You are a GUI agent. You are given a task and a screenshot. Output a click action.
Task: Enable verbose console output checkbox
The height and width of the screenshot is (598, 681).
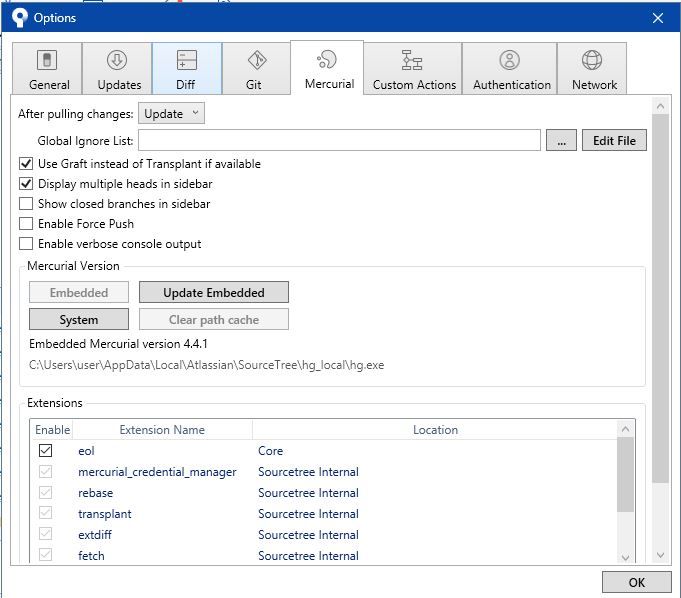pos(26,244)
